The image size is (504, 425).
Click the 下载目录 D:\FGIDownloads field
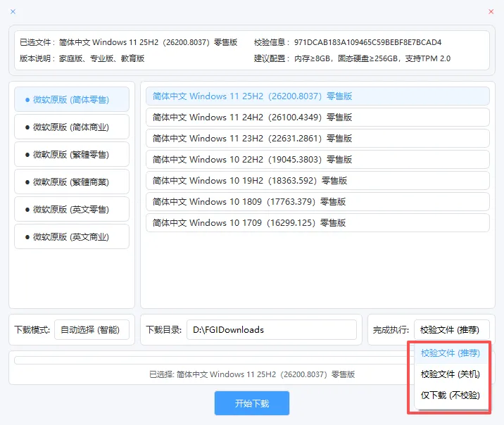pyautogui.click(x=272, y=329)
